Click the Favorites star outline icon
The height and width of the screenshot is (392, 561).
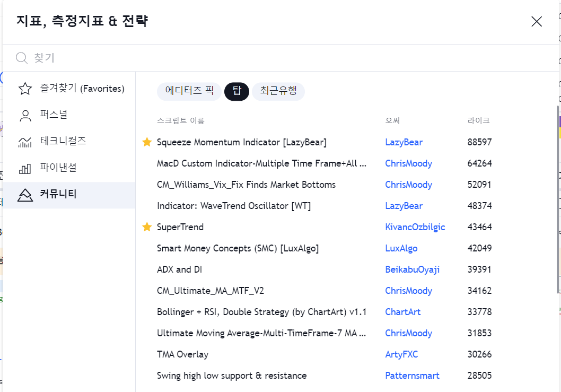tap(25, 89)
